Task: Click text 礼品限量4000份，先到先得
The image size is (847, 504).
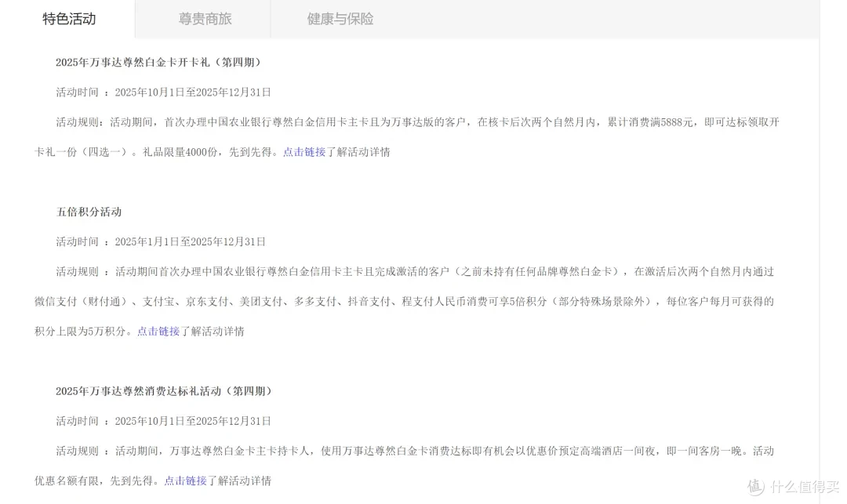Action: click(207, 152)
